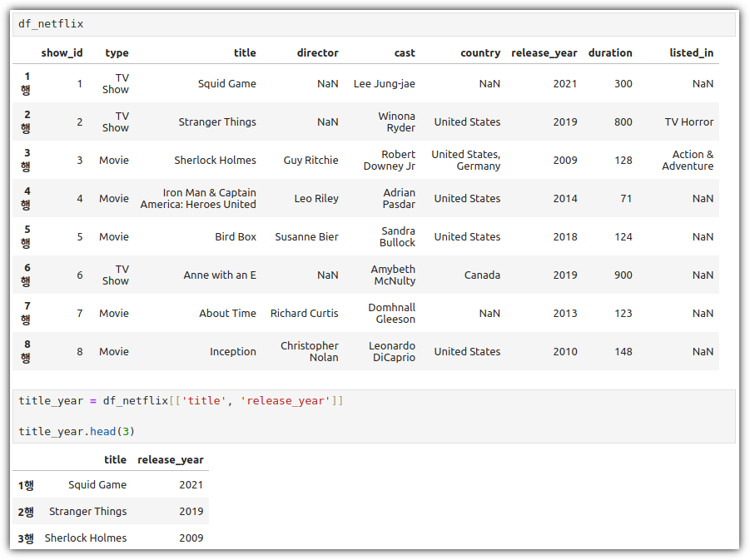The height and width of the screenshot is (560, 750).
Task: Click the duration value 128
Action: tap(623, 161)
